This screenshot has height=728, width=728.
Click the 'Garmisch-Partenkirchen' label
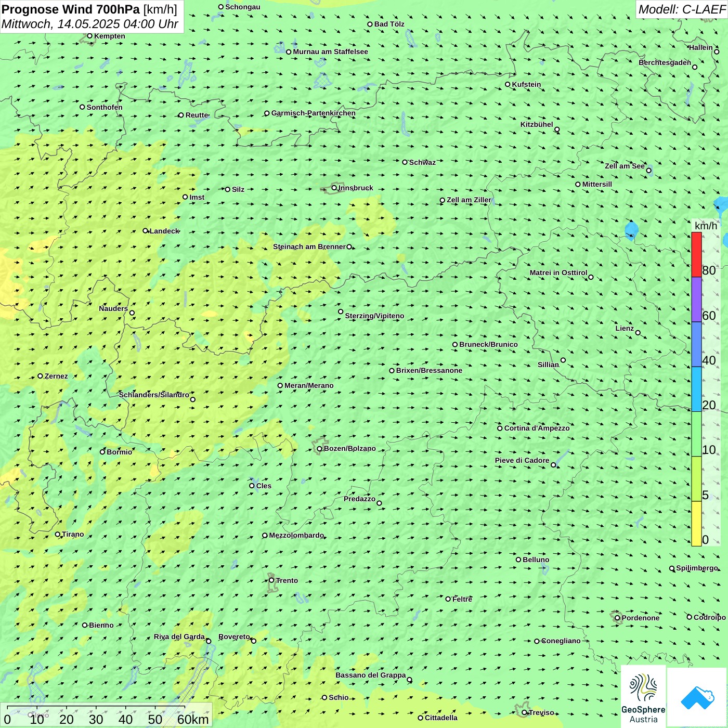314,113
